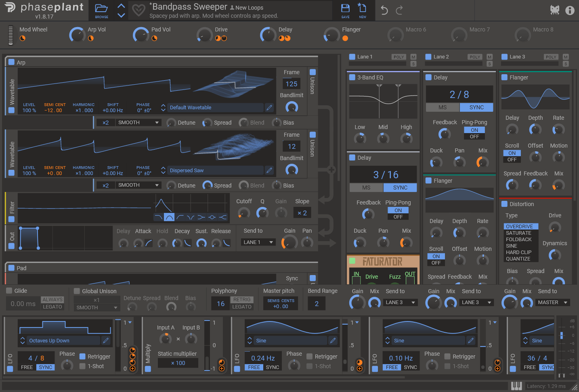Open Lane 2 Send to LANE 3 dropdown
Image resolution: width=579 pixels, height=392 pixels.
point(477,302)
